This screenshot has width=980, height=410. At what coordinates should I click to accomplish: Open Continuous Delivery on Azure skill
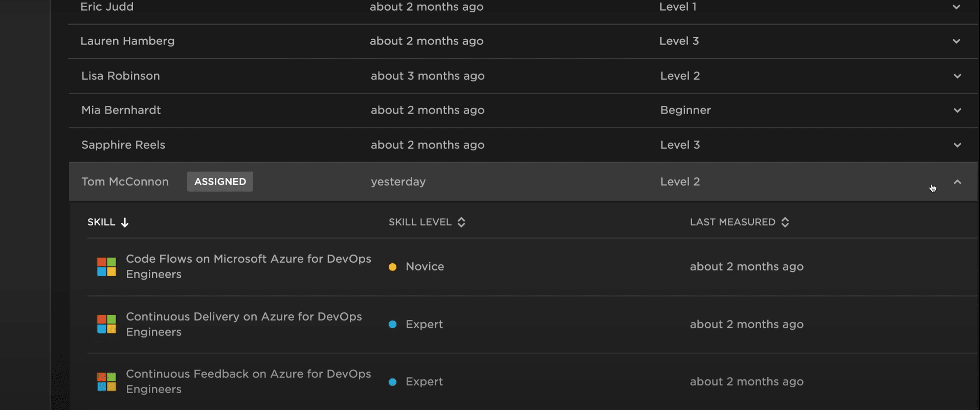[x=244, y=324]
